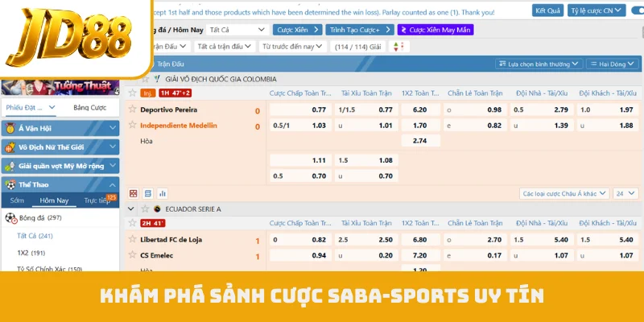Viewport: 644px width, 322px height.
Task: Open the Kết Quả results button
Action: pos(547,10)
